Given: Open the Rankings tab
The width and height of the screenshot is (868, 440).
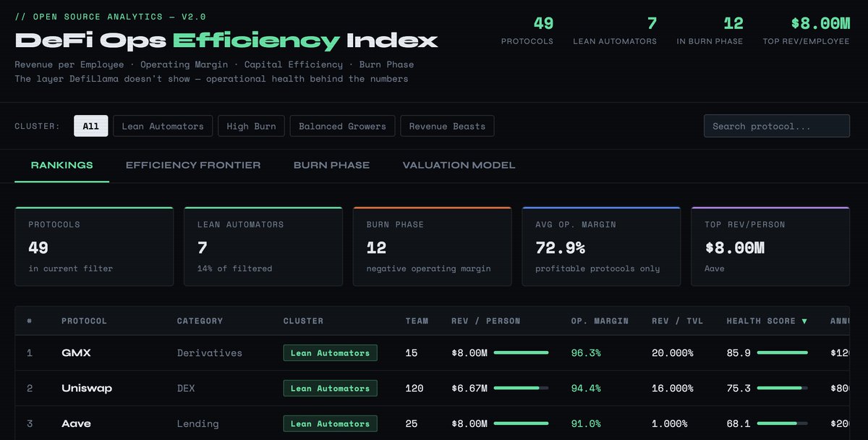Looking at the screenshot, I should [x=61, y=165].
